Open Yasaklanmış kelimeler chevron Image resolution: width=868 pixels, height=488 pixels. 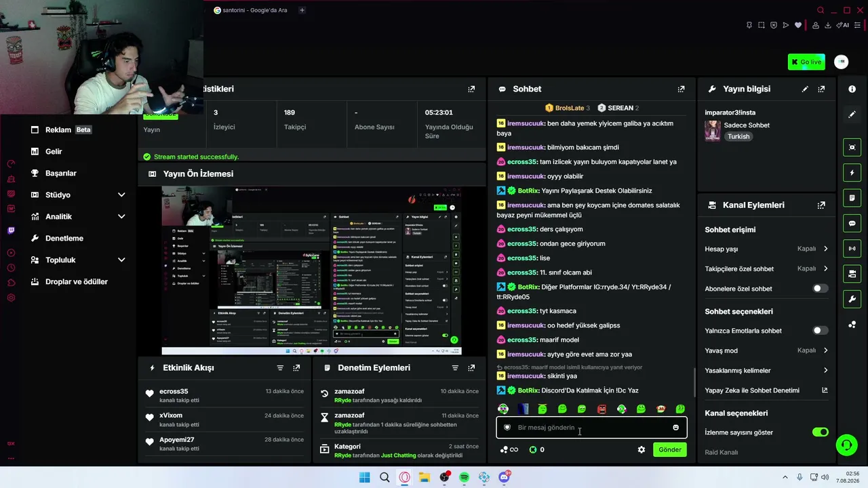tap(825, 370)
